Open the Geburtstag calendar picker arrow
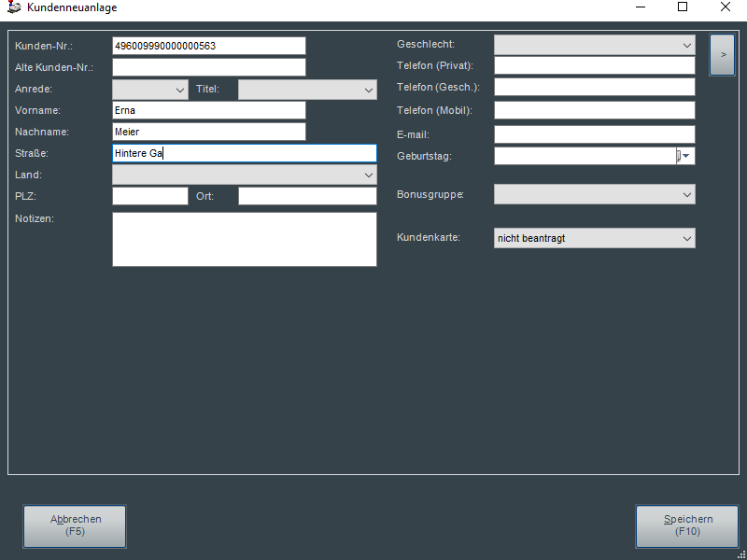Screen dimensions: 747x560 pyautogui.click(x=686, y=156)
